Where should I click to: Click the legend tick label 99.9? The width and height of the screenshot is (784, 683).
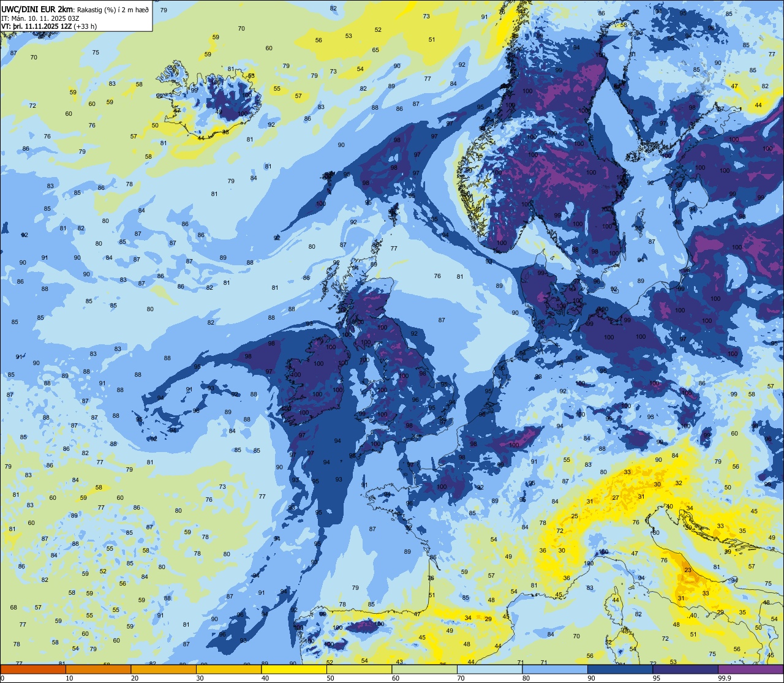pos(724,678)
